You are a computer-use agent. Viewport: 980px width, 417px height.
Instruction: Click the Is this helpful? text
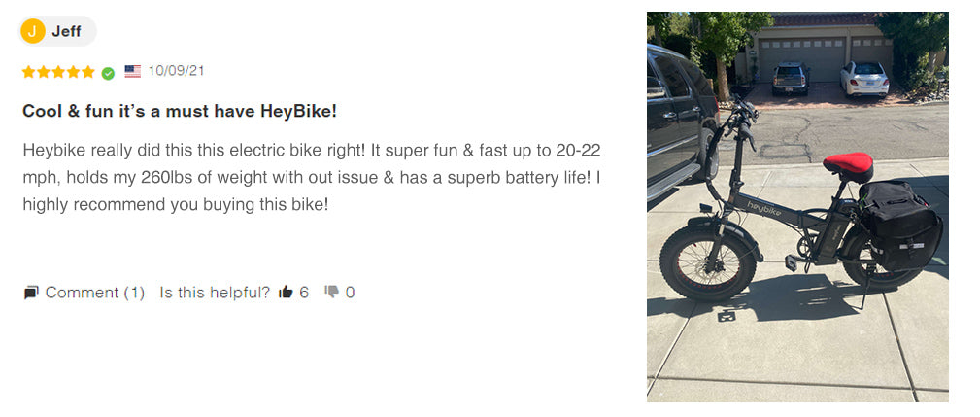click(x=215, y=293)
